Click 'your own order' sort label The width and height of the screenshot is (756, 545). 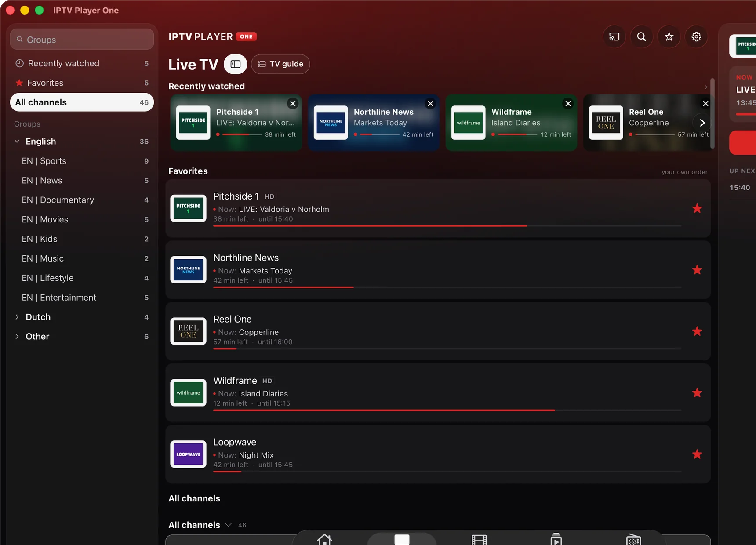(x=684, y=172)
